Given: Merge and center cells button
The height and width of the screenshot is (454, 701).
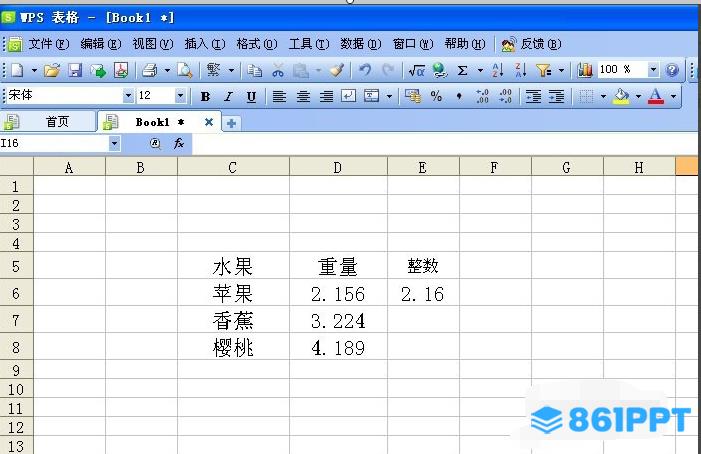Looking at the screenshot, I should coord(372,96).
